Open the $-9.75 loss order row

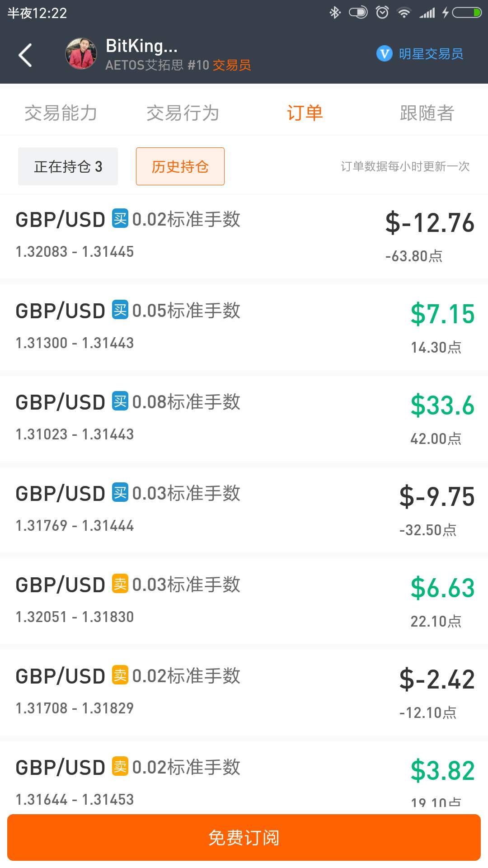pos(244,510)
